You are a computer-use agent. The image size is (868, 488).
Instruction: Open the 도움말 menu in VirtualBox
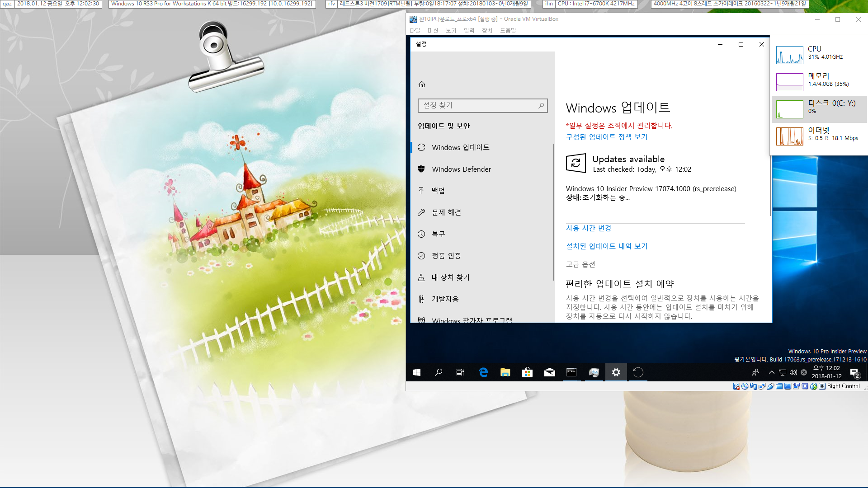click(x=508, y=30)
